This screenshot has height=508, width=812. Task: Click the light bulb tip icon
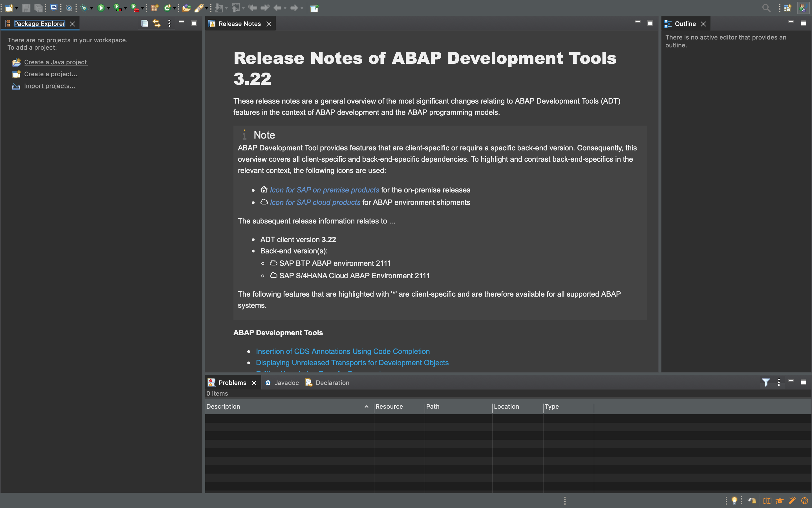click(x=734, y=501)
